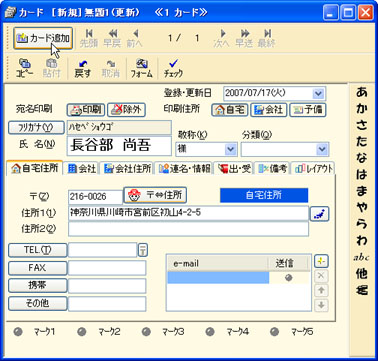Open the 分類 category dropdown
The image size is (378, 361).
coord(322,149)
